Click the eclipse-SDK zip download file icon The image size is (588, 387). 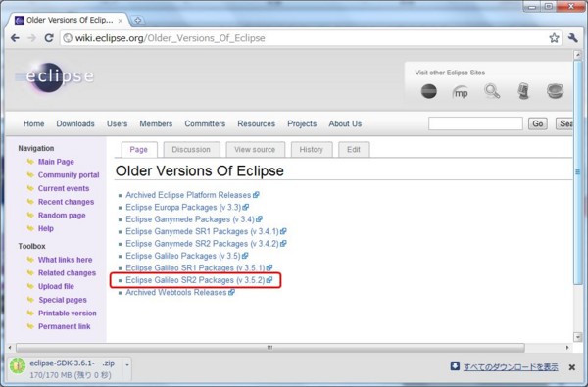pyautogui.click(x=18, y=366)
